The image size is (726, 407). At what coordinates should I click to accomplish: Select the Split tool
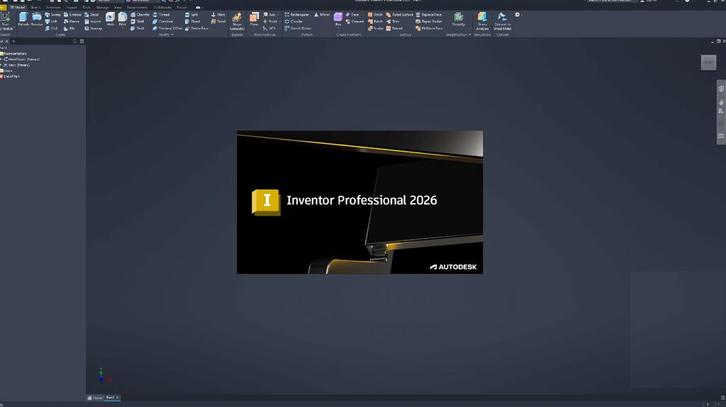[192, 15]
